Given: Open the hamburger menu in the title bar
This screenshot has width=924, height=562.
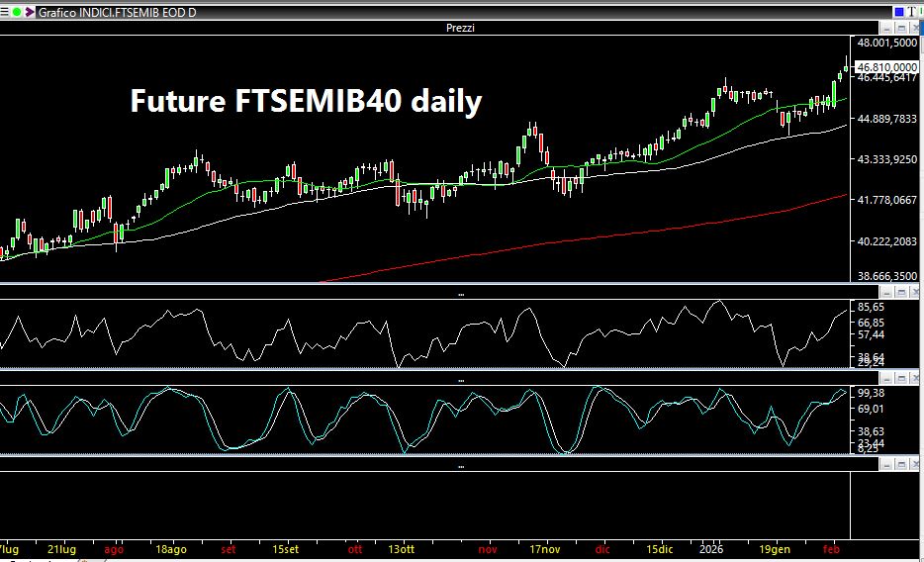Looking at the screenshot, I should coord(6,11).
